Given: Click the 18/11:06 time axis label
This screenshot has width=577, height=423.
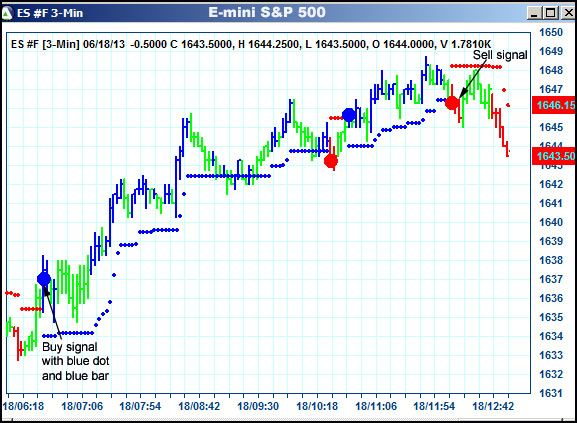Looking at the screenshot, I should point(376,406).
